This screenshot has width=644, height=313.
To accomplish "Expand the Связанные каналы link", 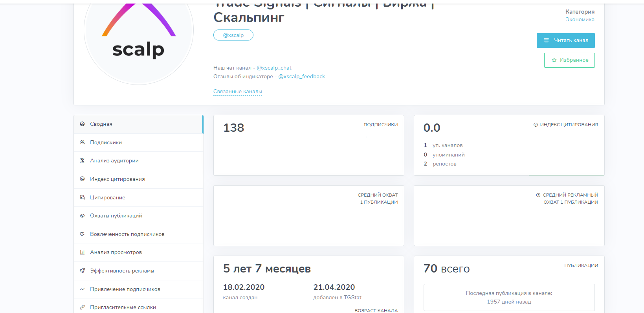I will point(238,92).
